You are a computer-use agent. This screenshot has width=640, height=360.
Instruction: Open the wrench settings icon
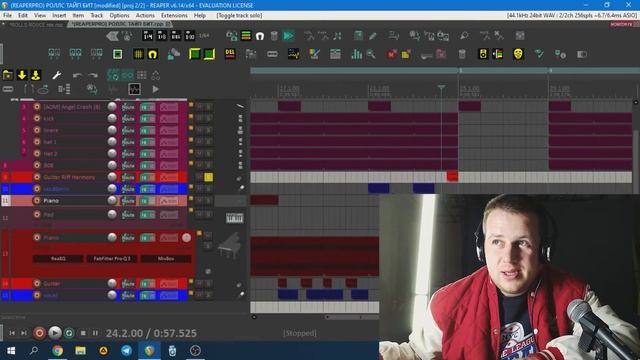56,75
